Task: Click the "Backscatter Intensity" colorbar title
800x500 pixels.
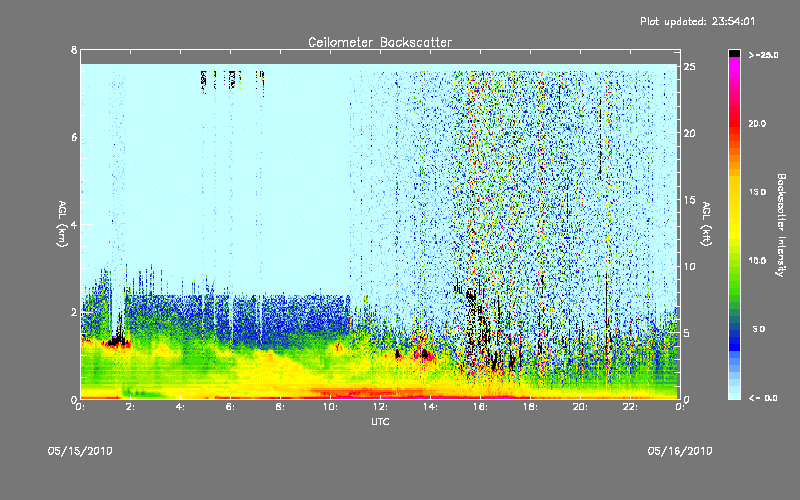Action: click(781, 225)
